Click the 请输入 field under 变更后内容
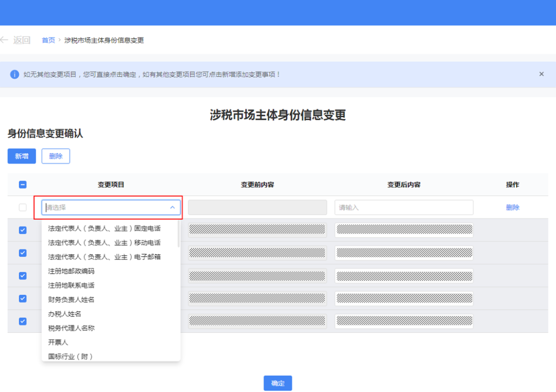The height and width of the screenshot is (392, 556). (x=404, y=207)
